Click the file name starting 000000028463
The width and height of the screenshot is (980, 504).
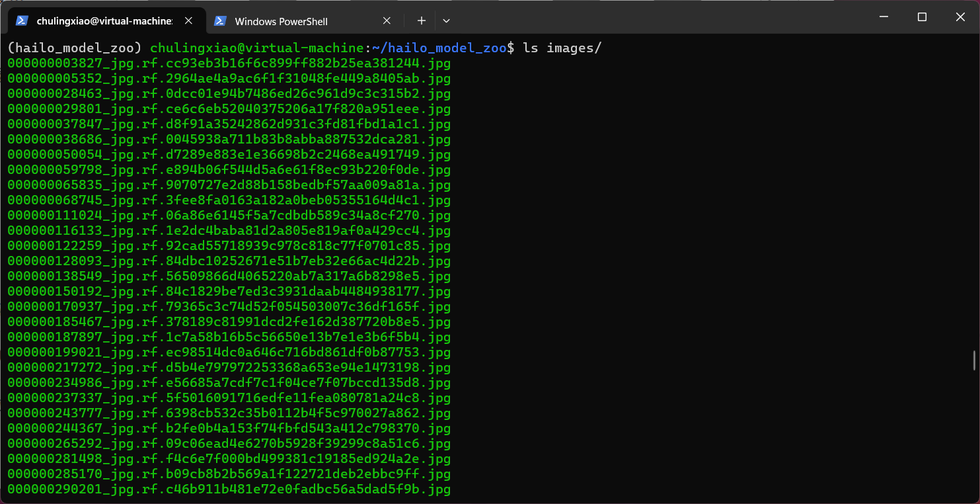click(x=229, y=94)
